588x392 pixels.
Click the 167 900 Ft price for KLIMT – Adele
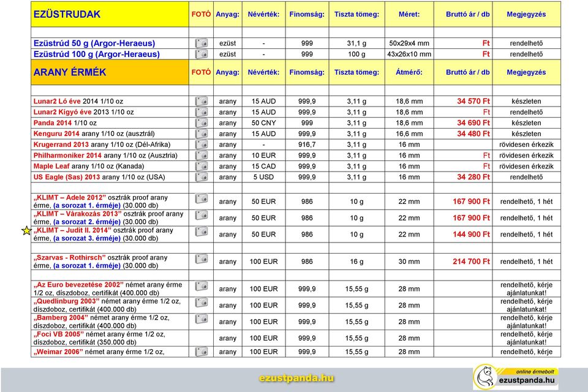pos(472,202)
